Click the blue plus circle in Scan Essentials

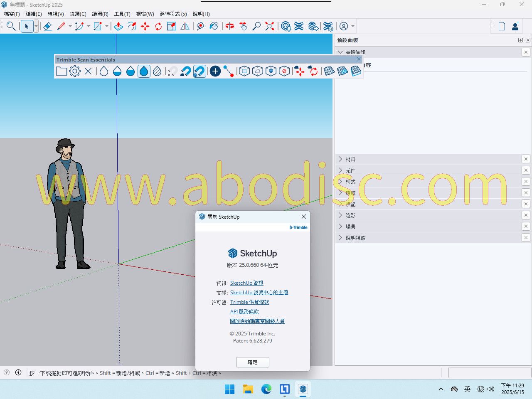point(215,71)
